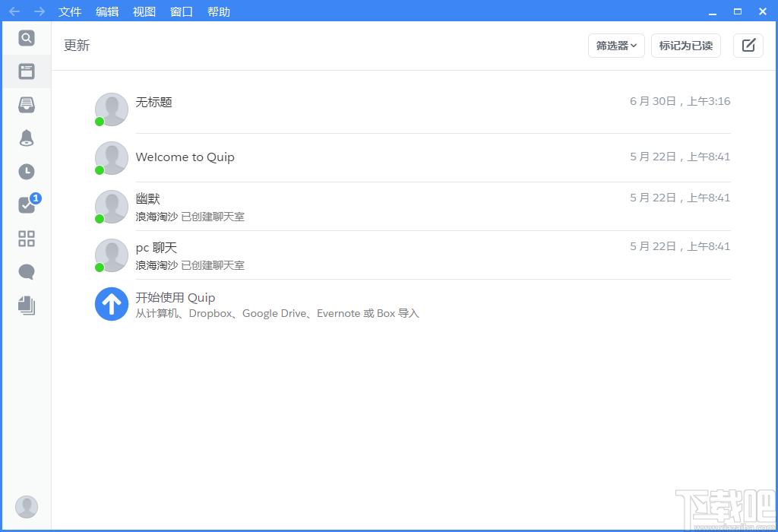Open the chat bubble icon in sidebar
Viewport: 778px width, 532px height.
(27, 272)
